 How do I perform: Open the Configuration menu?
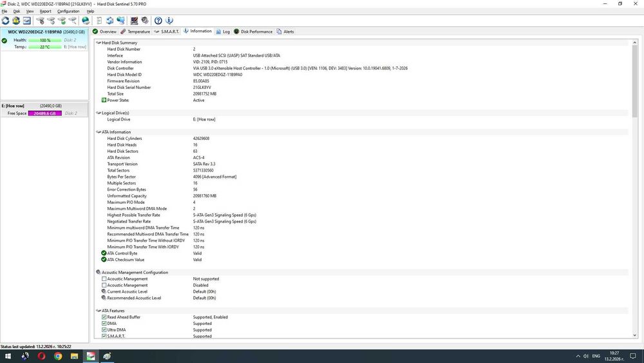tap(68, 12)
